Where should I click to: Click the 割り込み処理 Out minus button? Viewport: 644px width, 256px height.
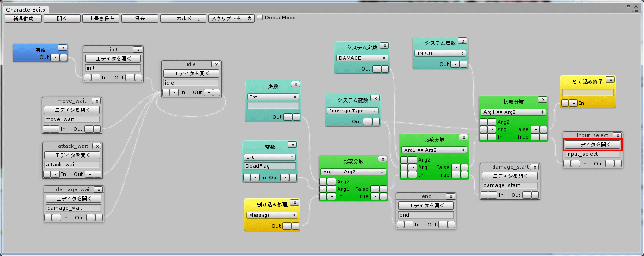[x=287, y=226]
